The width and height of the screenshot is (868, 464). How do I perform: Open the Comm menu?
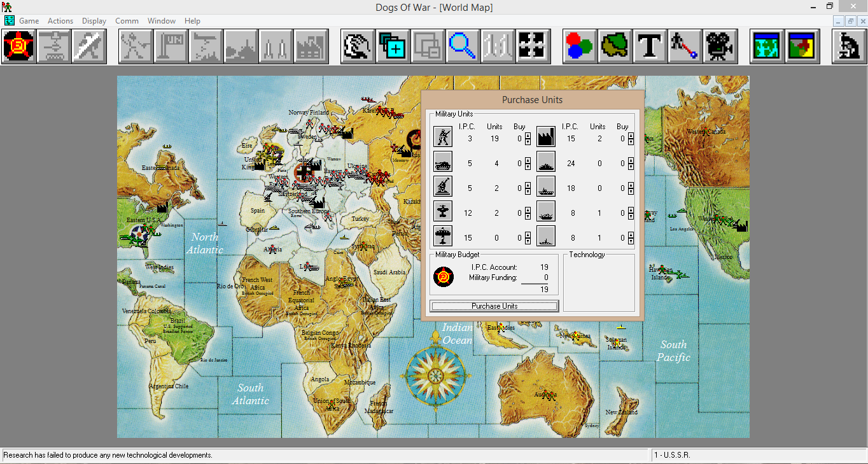[127, 21]
